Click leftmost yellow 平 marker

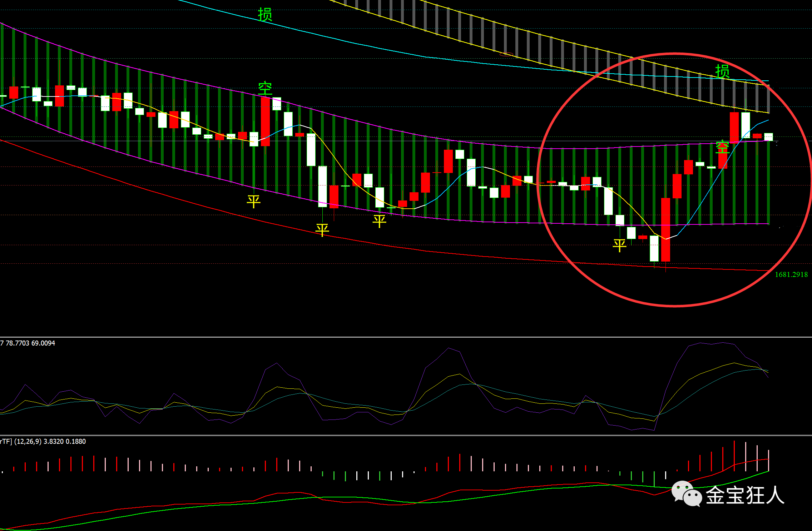[253, 201]
